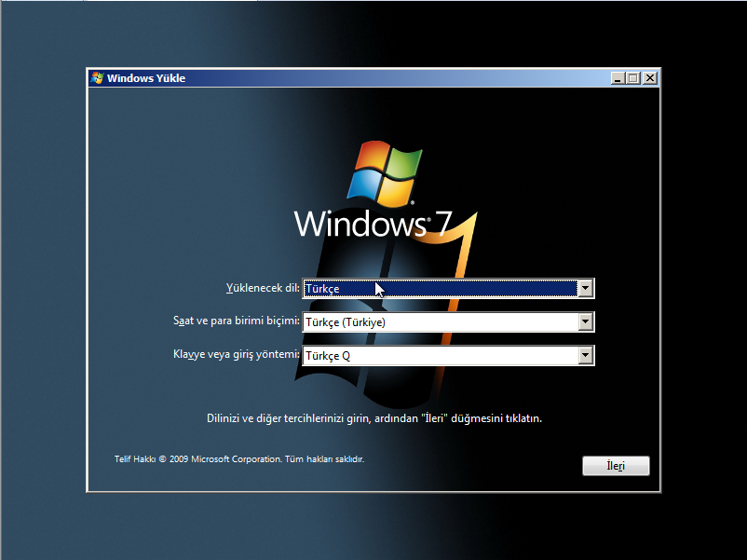The width and height of the screenshot is (747, 560).
Task: Click the "Dilinizi ve diğer tercihlerinizi girin" instruction text
Action: (x=373, y=418)
